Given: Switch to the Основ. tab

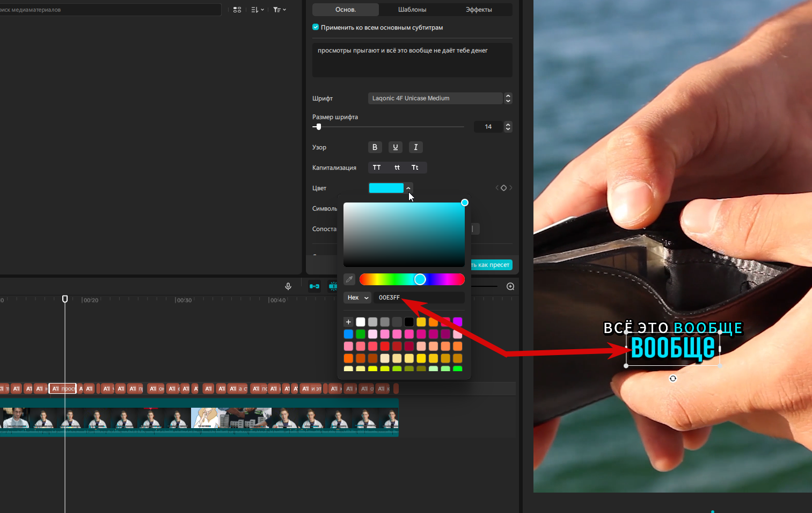Looking at the screenshot, I should [x=346, y=10].
